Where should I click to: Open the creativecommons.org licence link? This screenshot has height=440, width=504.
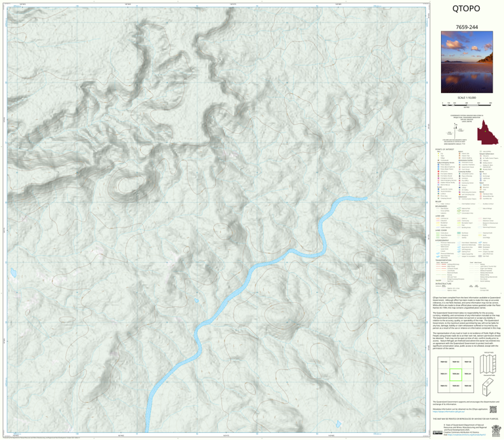[465, 435]
